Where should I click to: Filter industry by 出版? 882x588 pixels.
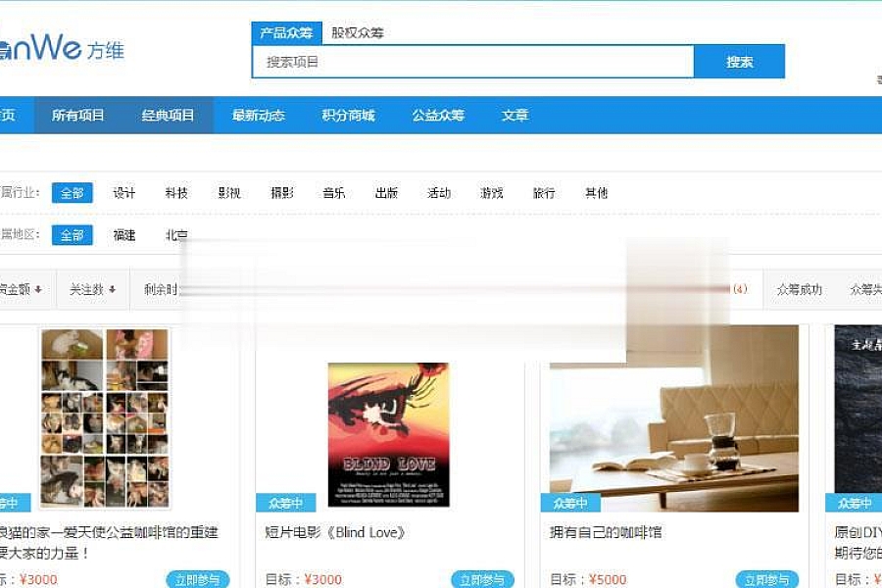pos(386,193)
